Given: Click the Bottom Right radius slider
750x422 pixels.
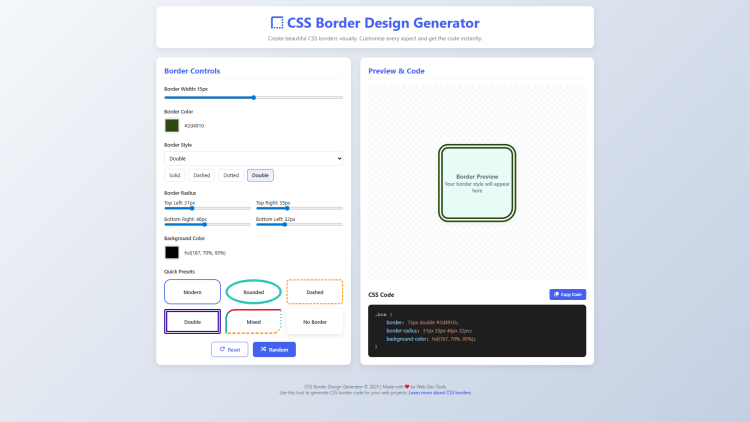Looking at the screenshot, I should pos(207,224).
